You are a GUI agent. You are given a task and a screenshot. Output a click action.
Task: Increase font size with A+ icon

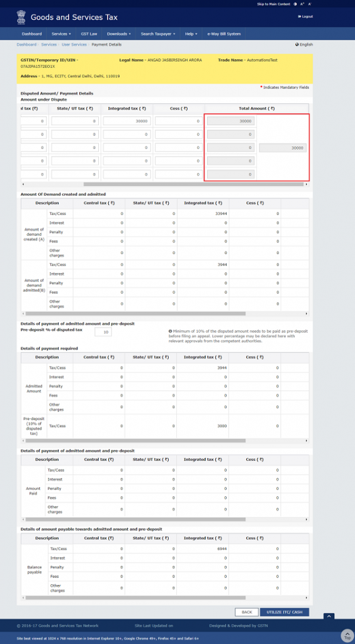pyautogui.click(x=302, y=4)
